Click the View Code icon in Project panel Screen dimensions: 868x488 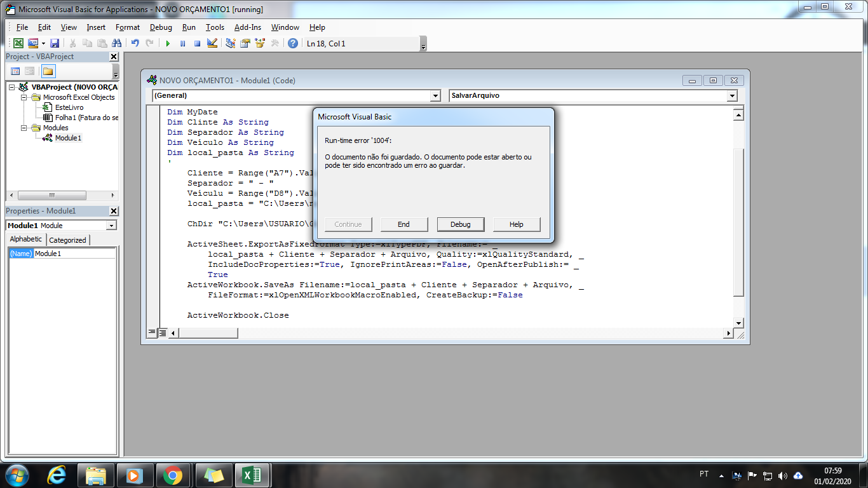pos(15,71)
